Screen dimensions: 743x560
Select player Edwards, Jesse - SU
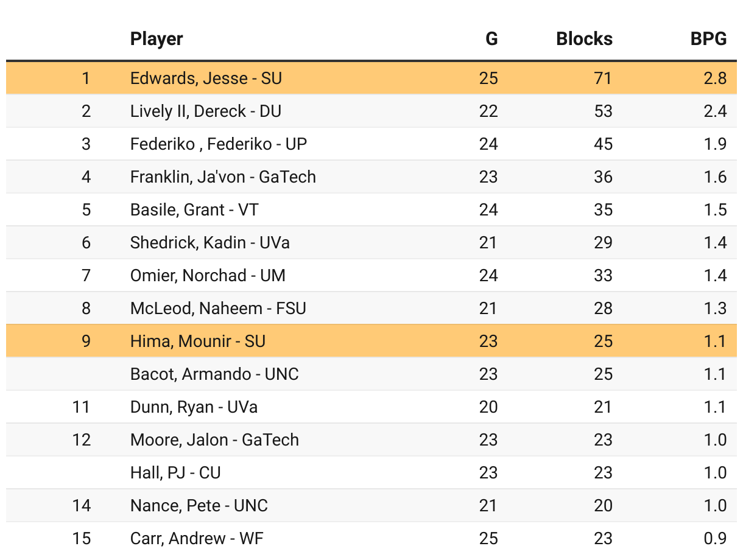coord(206,78)
